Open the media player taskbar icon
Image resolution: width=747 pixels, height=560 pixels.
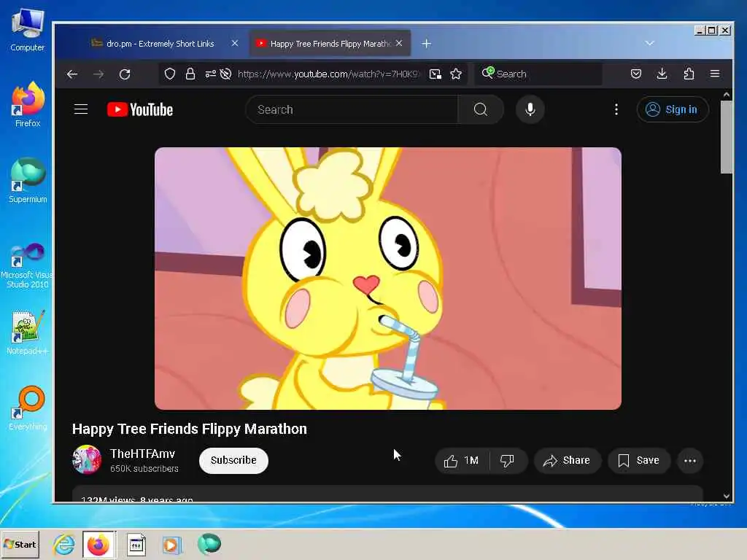point(171,544)
